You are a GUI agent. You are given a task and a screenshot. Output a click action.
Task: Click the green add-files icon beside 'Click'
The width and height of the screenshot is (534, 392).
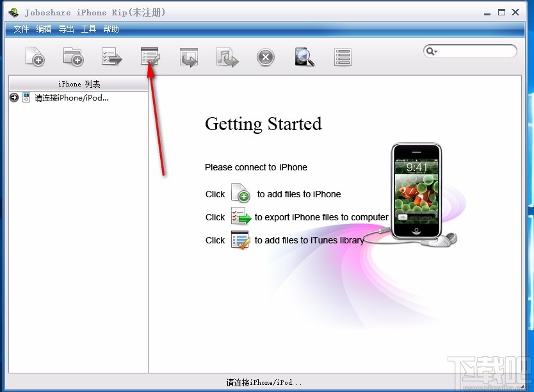tap(240, 193)
